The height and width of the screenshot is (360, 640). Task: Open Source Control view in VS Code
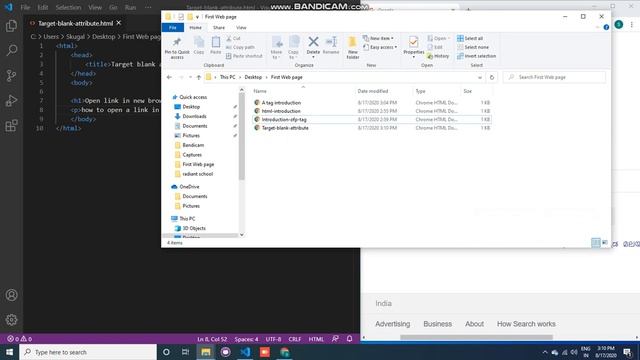(11, 76)
